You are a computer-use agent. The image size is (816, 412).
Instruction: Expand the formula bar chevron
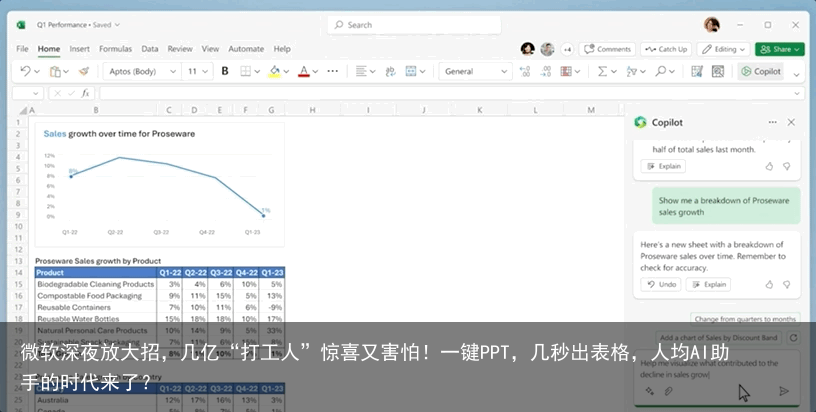click(797, 94)
